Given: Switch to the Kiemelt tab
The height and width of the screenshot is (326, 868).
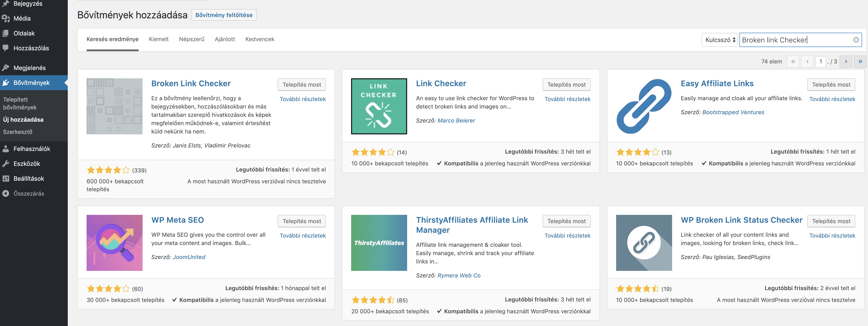Looking at the screenshot, I should 159,39.
